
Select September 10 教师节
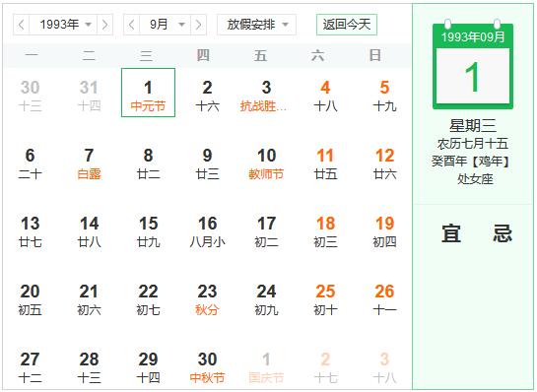coord(266,163)
